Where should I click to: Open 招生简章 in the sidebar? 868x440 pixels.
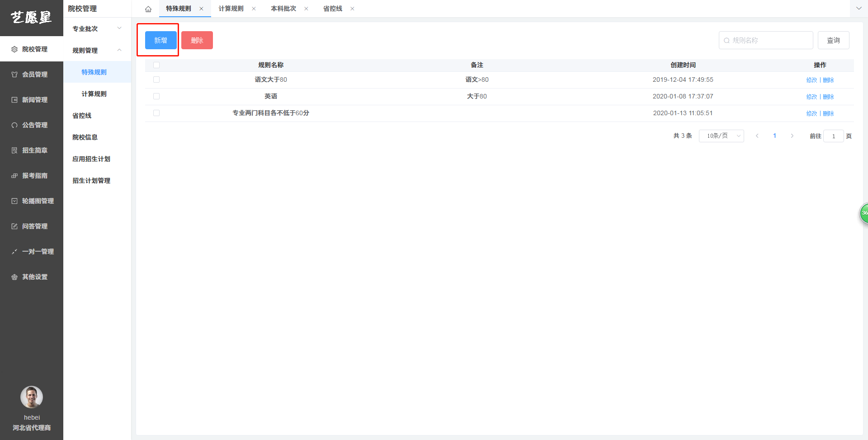click(32, 150)
